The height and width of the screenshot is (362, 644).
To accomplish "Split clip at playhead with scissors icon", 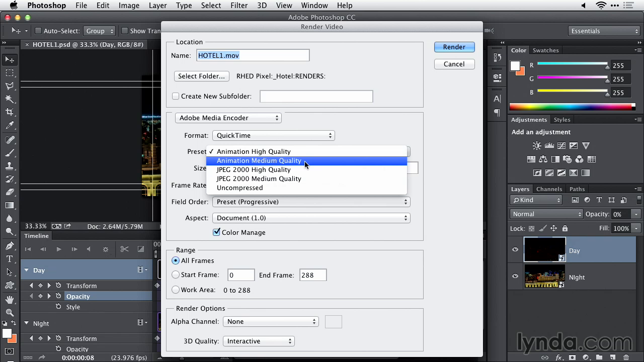I will pos(124,249).
